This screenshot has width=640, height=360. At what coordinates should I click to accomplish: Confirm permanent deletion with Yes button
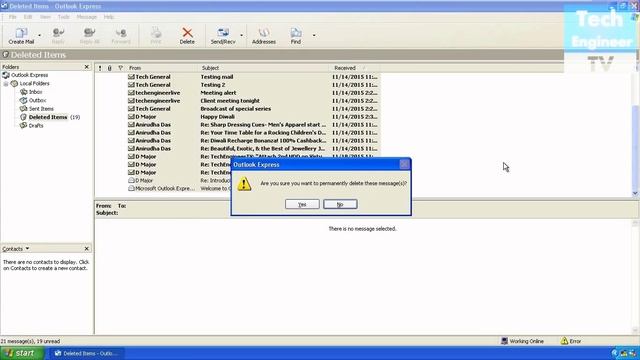[x=302, y=204]
